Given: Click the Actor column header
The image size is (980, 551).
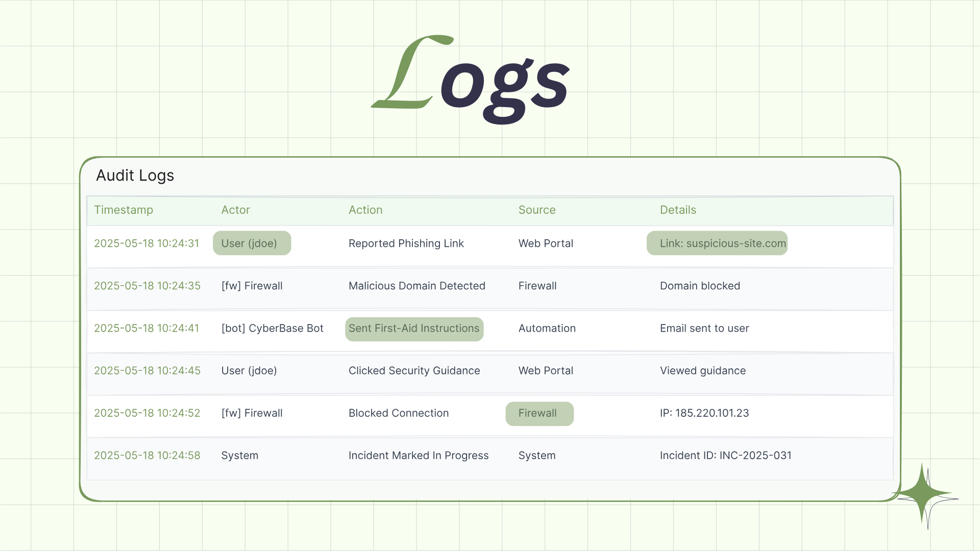Looking at the screenshot, I should [x=235, y=210].
